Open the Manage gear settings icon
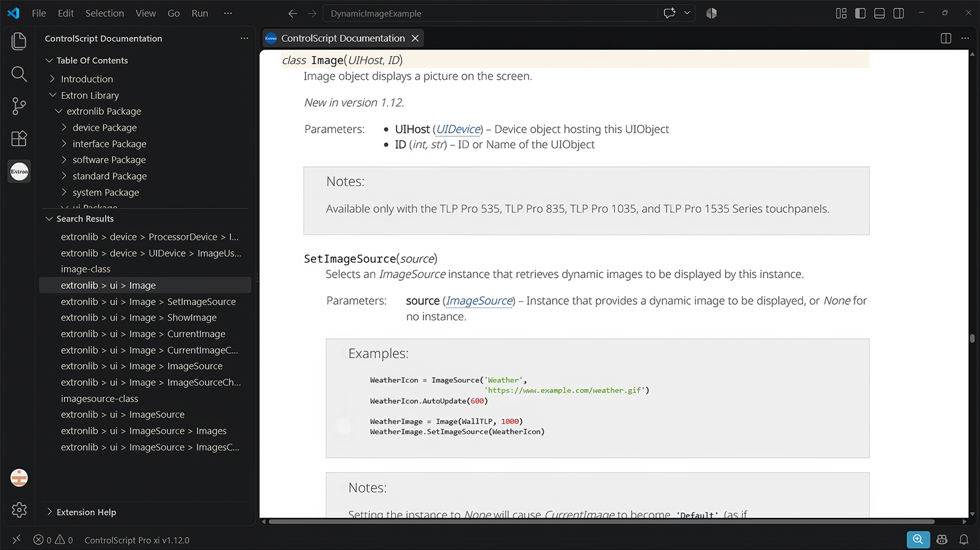This screenshot has height=550, width=980. click(19, 510)
